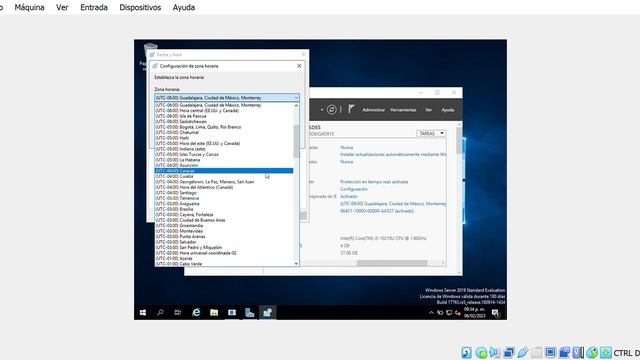Select the Cayena, Fortaleza time zone
This screenshot has height=360, width=640.
click(224, 214)
